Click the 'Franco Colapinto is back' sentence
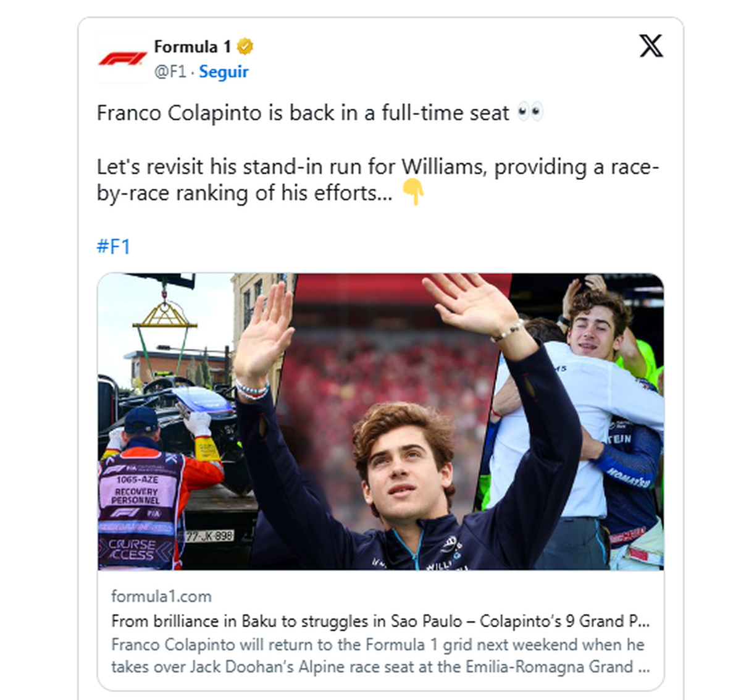 click(303, 113)
